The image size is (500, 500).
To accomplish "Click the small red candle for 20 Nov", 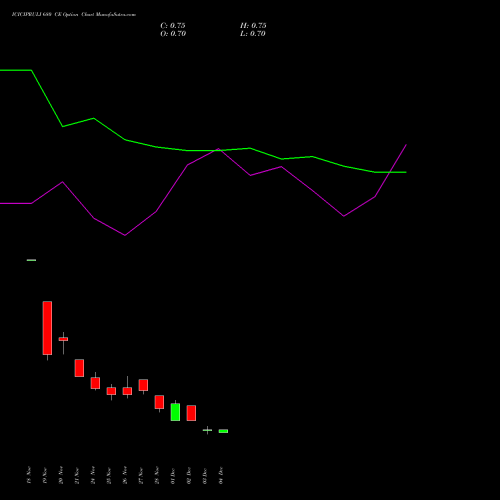I will tap(63, 339).
